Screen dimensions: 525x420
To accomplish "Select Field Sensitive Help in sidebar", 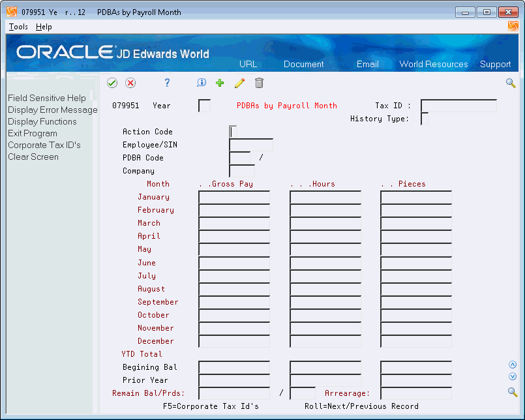I will (47, 98).
